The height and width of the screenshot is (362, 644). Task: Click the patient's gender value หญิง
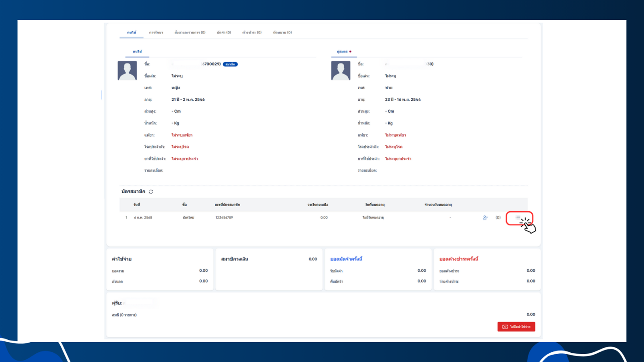[x=176, y=88]
